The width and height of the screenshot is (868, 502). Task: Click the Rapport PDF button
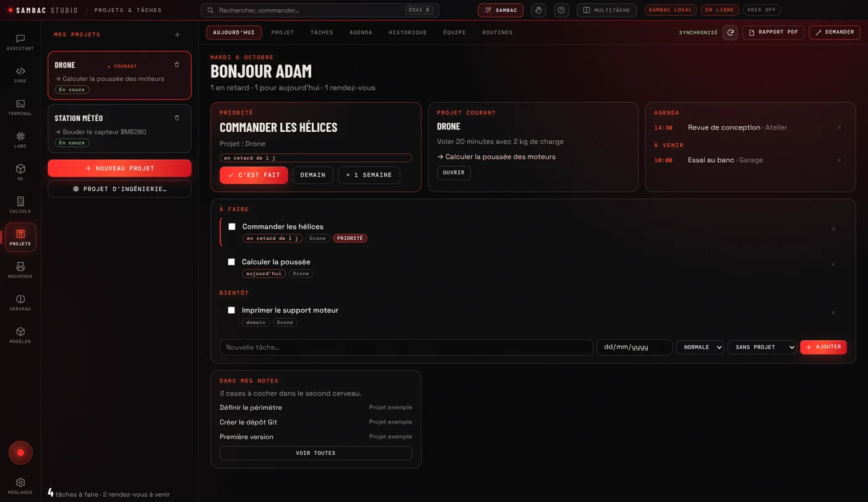(x=773, y=32)
